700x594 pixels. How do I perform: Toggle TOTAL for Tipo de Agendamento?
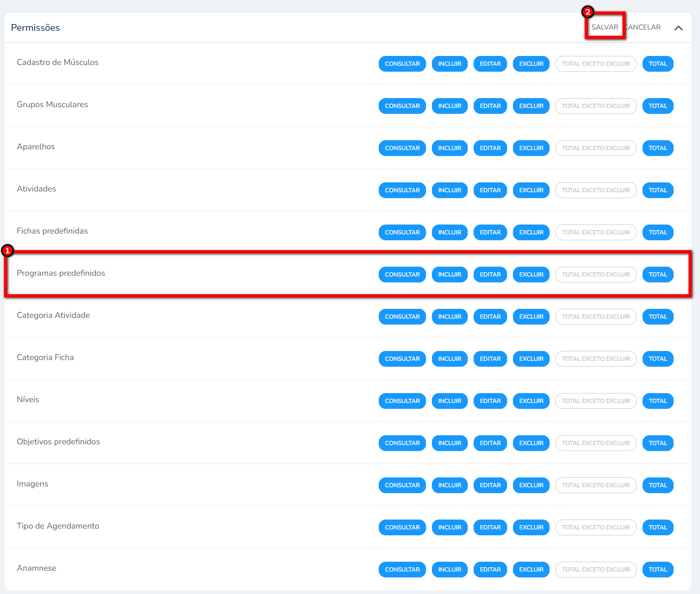(x=657, y=527)
